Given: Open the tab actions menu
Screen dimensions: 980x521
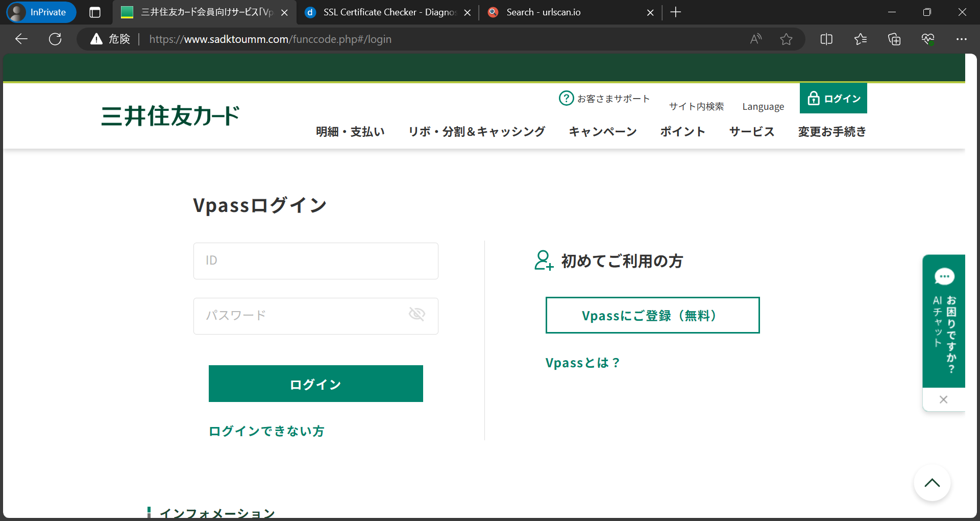Looking at the screenshot, I should (95, 12).
